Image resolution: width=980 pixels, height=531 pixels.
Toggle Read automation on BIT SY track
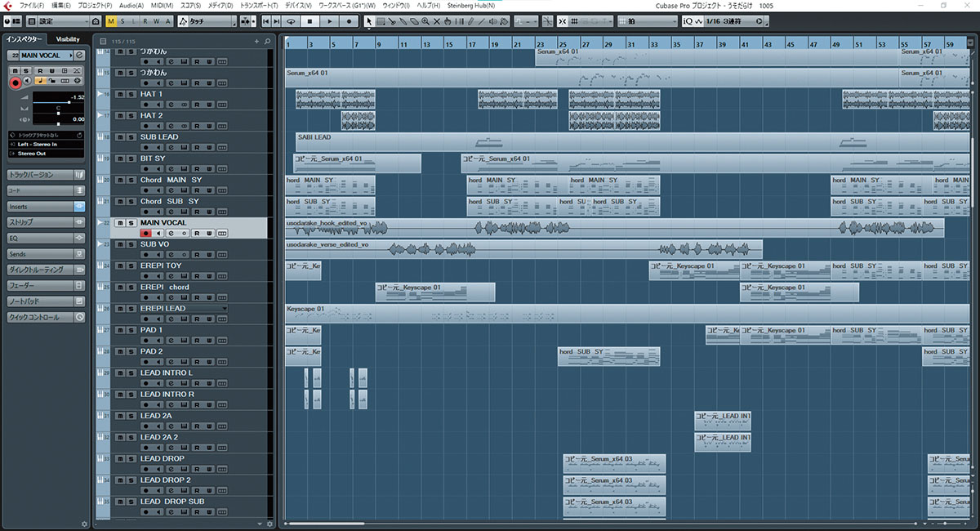point(197,168)
